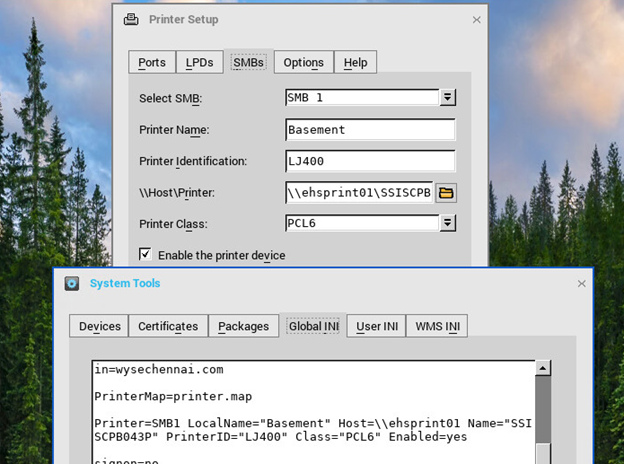The height and width of the screenshot is (464, 624).
Task: Click the Printer Identification field with LJ400
Action: 370,161
